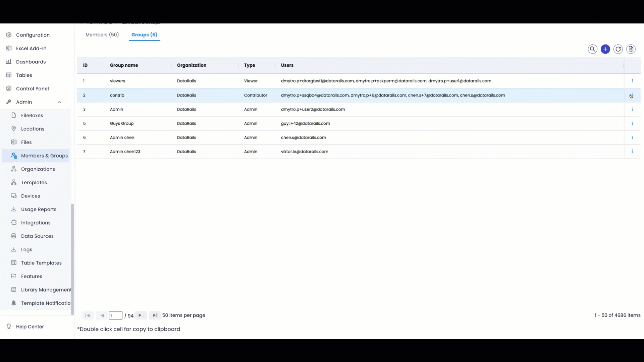Select the Groups (6) tab
The image size is (644, 362).
click(x=144, y=35)
